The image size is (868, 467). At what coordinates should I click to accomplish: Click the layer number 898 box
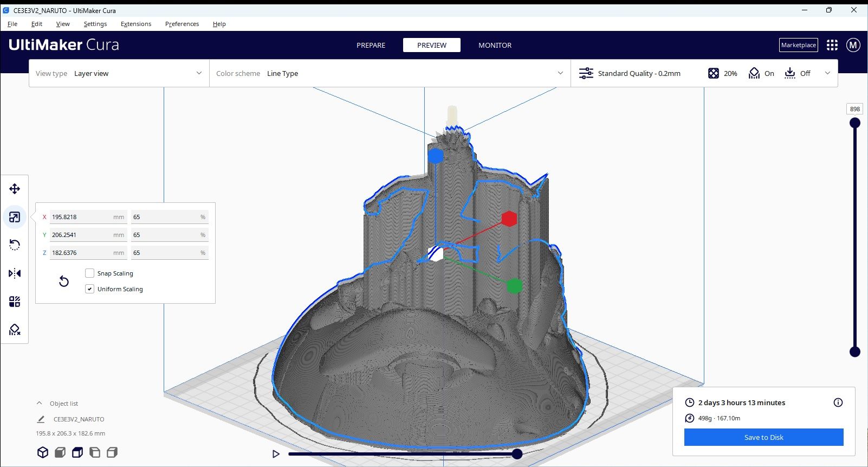855,109
